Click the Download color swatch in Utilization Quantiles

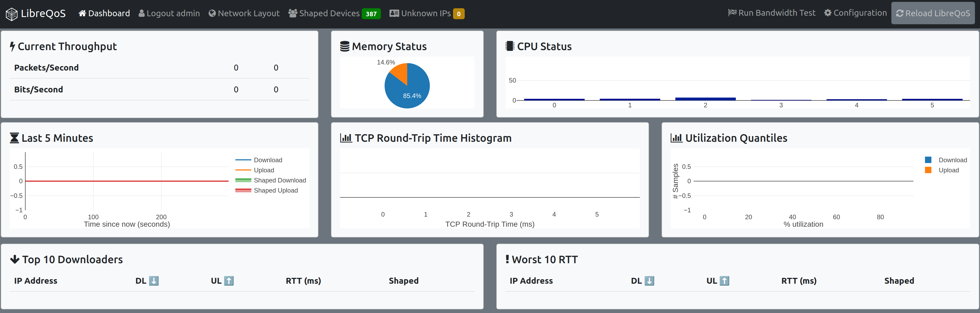[928, 160]
